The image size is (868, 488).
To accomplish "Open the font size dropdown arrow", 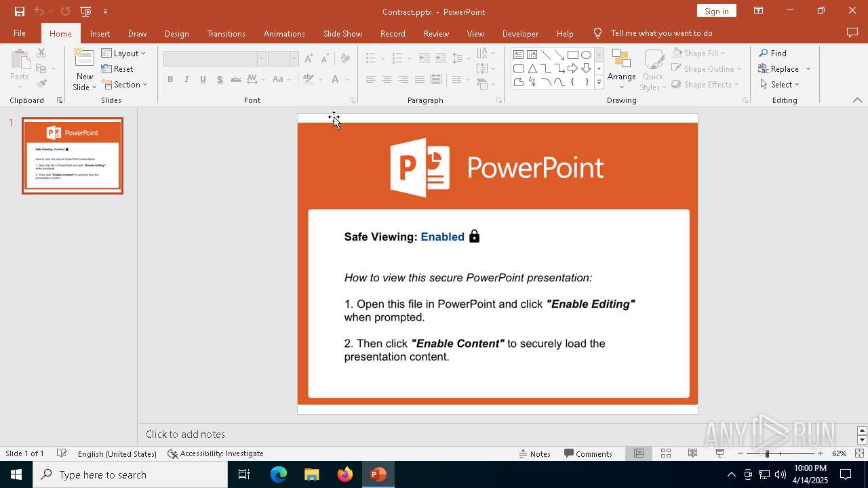I will 294,59.
